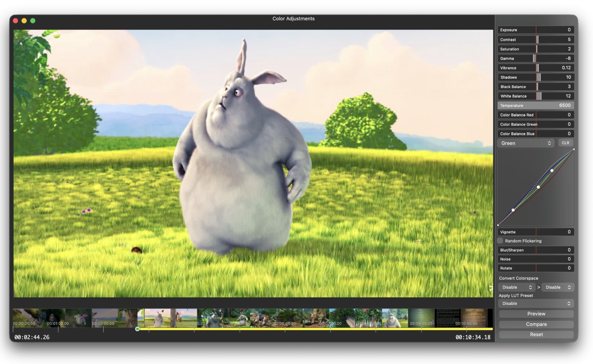Click the Blur/Sharpen slider
Screen dimensions: 593x364
(536, 250)
